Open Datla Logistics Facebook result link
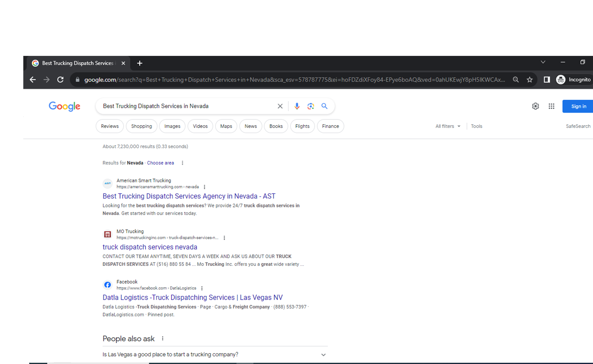 (x=192, y=297)
